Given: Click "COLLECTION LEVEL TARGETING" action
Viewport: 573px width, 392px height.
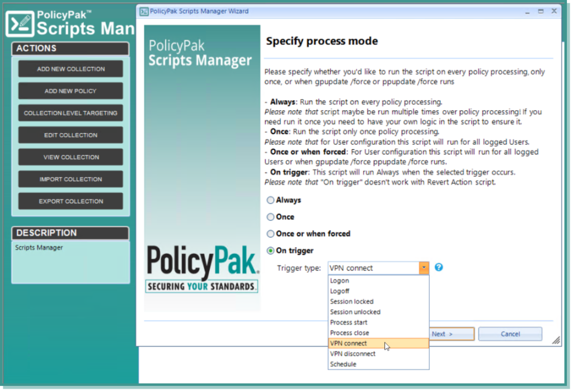Looking at the screenshot, I should 70,112.
